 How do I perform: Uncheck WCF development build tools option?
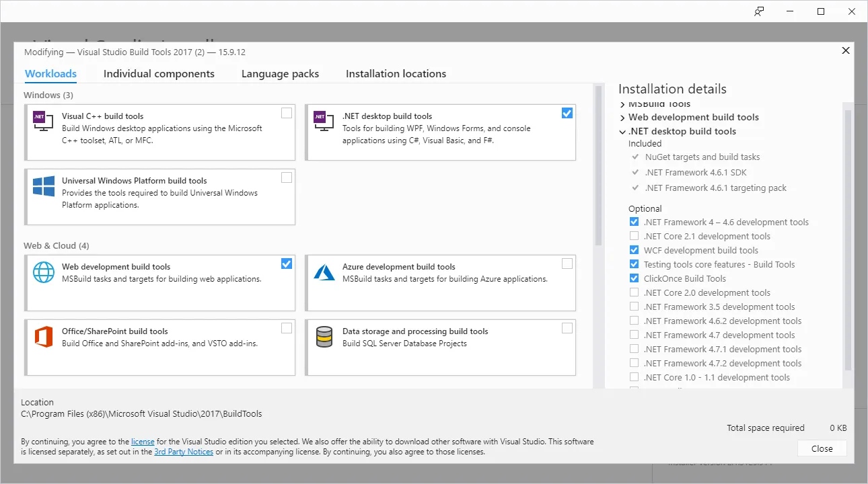(x=634, y=250)
